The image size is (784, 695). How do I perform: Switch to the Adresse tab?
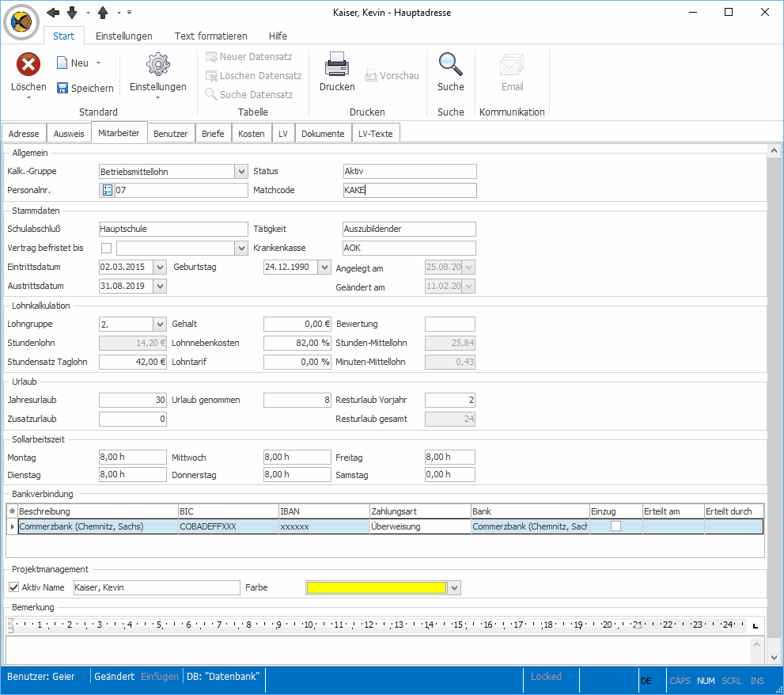(24, 134)
